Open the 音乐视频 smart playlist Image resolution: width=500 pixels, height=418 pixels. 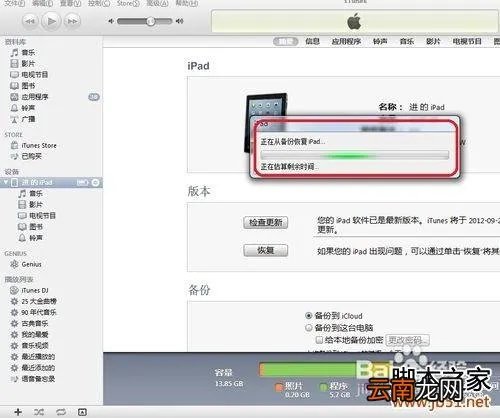click(x=29, y=345)
